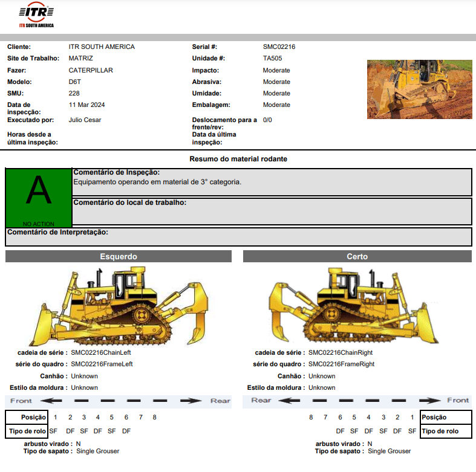Select the SMC02216ChainRight serial value

pos(341,353)
